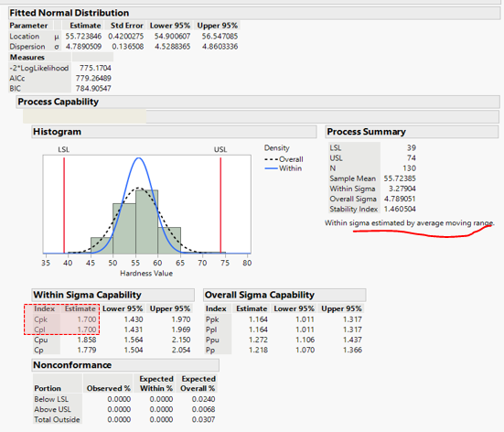Click the Parameter column header

[28, 26]
